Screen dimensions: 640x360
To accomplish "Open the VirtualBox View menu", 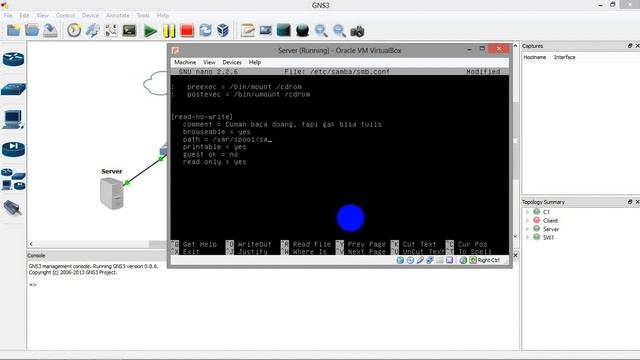I will pyautogui.click(x=209, y=62).
